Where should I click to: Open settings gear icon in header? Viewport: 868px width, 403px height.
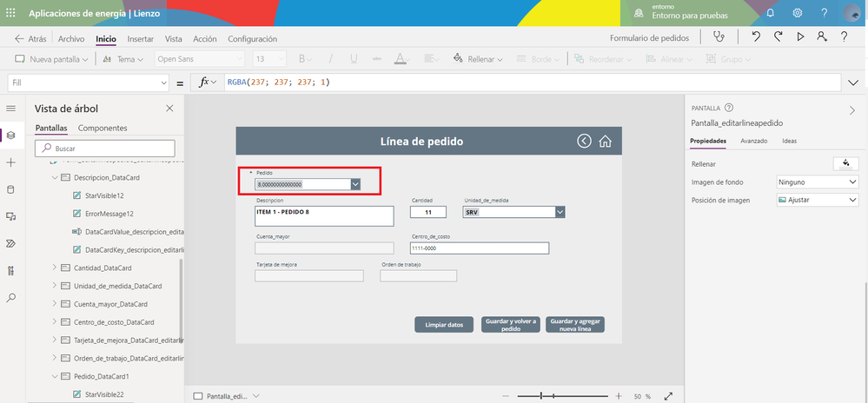(x=797, y=13)
